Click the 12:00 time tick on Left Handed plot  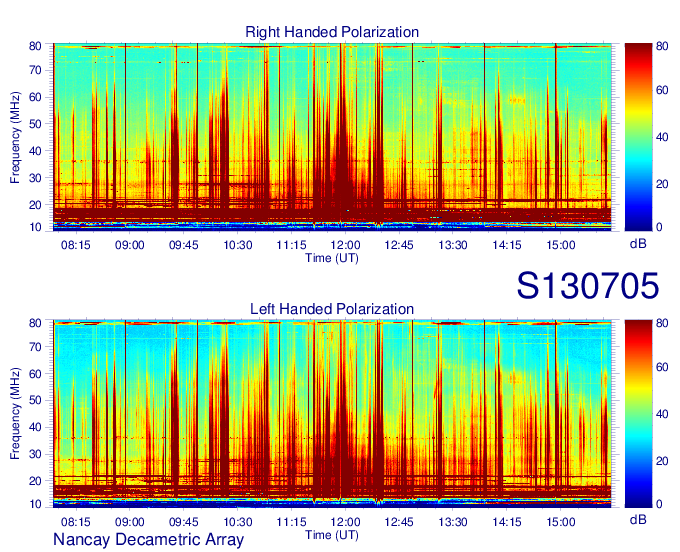click(345, 522)
